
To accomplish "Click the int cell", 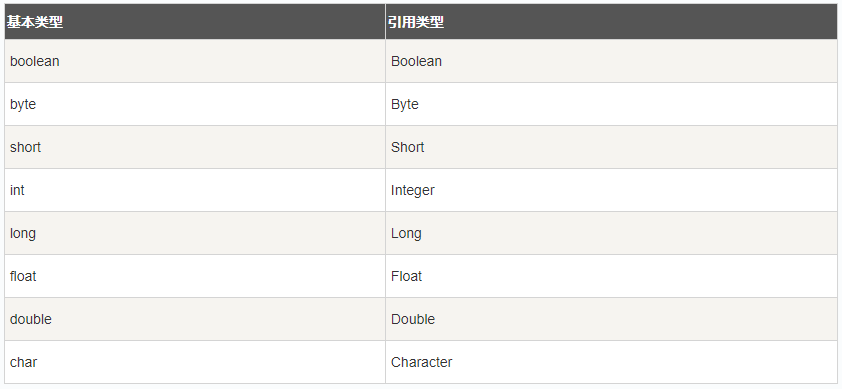I will click(195, 190).
